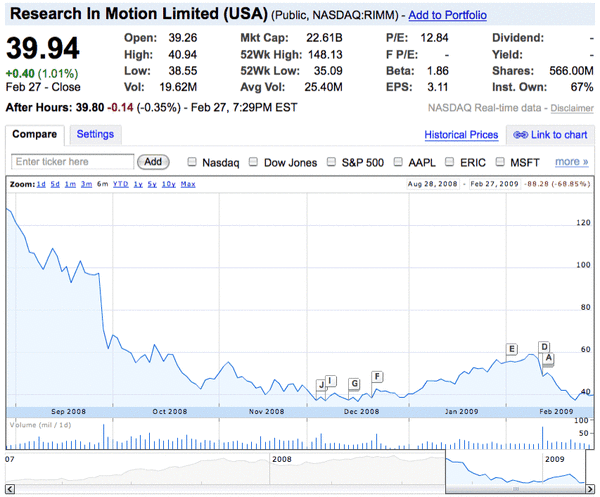Click news flag E on chart
The width and height of the screenshot is (600, 497).
point(512,349)
